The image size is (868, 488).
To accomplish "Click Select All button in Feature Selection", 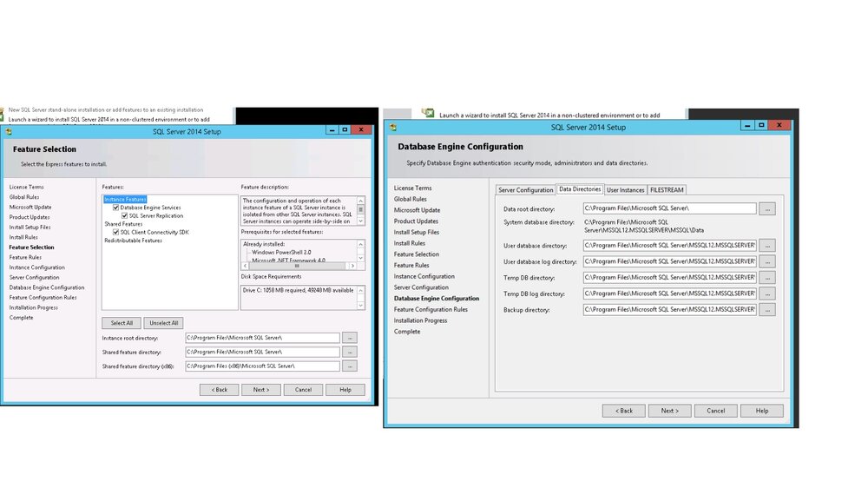I will coord(122,323).
